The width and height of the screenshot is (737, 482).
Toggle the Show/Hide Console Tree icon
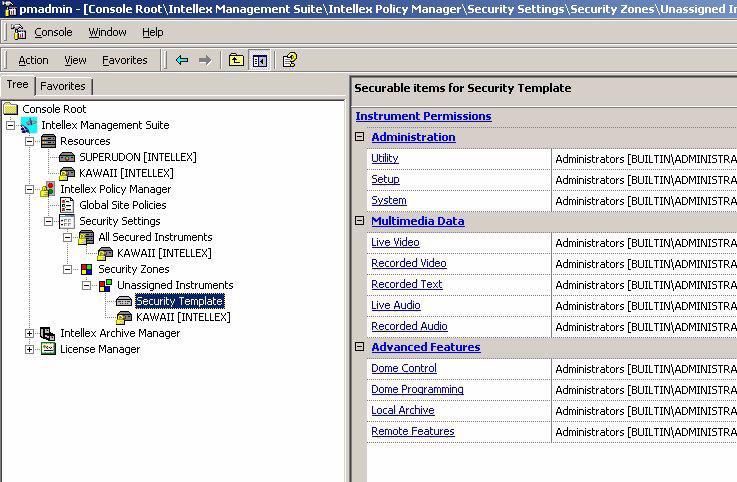[x=260, y=60]
